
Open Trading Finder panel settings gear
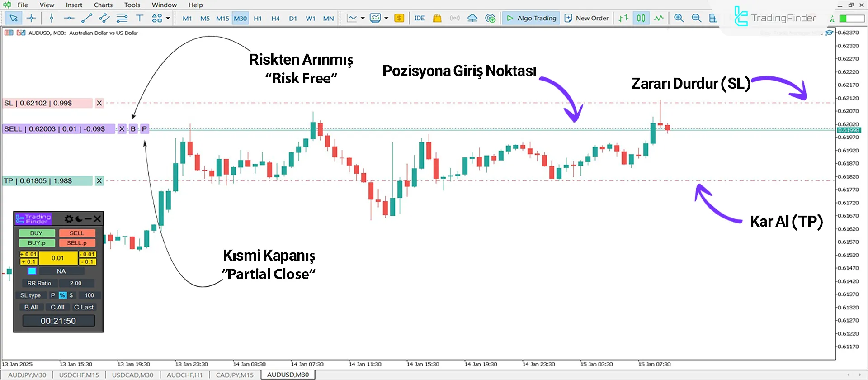click(69, 219)
